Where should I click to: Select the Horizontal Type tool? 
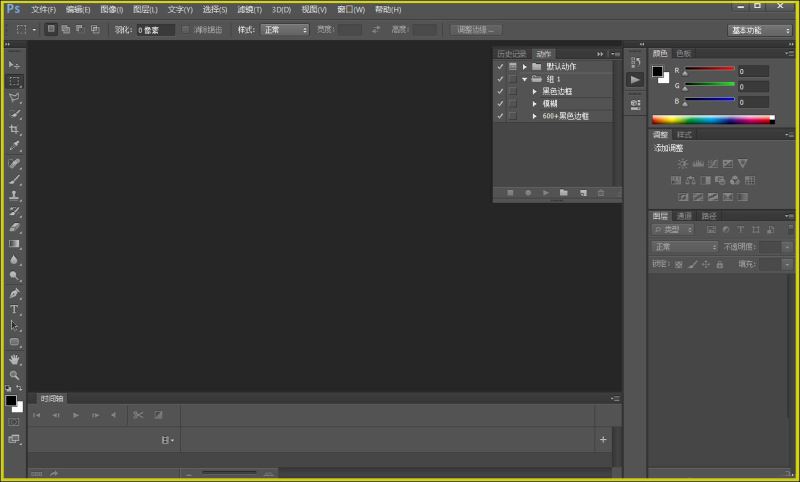(x=14, y=310)
